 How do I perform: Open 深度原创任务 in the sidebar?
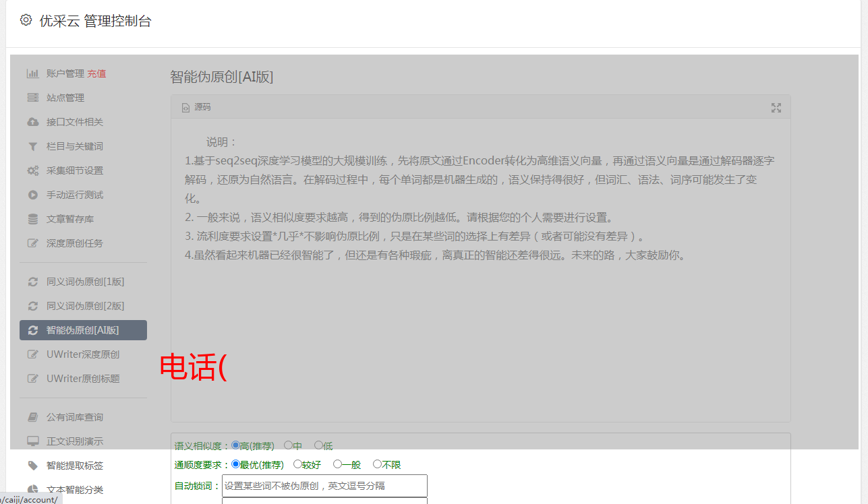pyautogui.click(x=75, y=243)
